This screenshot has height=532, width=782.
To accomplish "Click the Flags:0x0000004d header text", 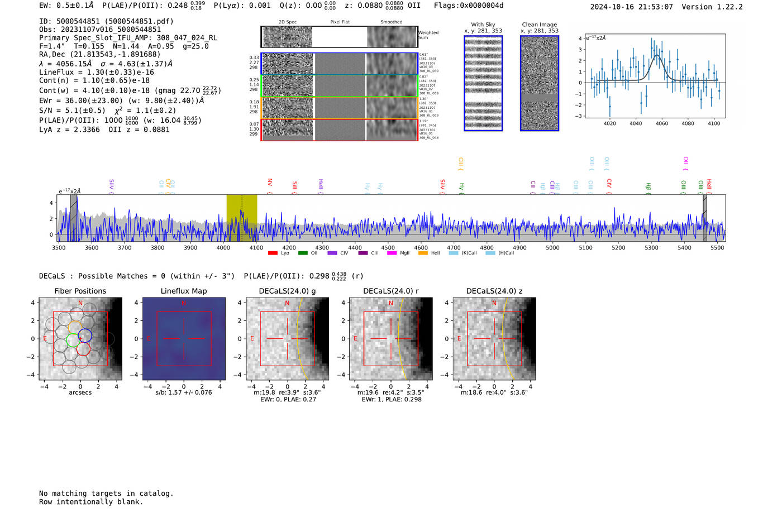I will click(x=469, y=6).
